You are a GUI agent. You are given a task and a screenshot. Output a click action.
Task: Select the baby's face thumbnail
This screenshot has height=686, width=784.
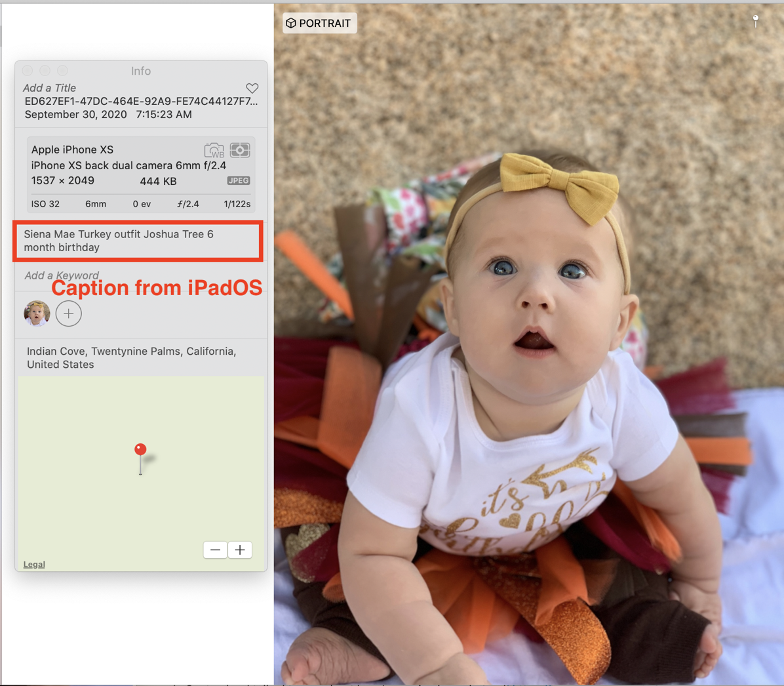tap(37, 313)
